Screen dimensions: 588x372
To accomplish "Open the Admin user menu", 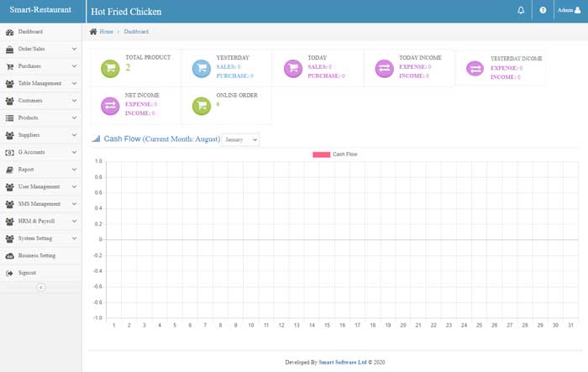I will (570, 11).
